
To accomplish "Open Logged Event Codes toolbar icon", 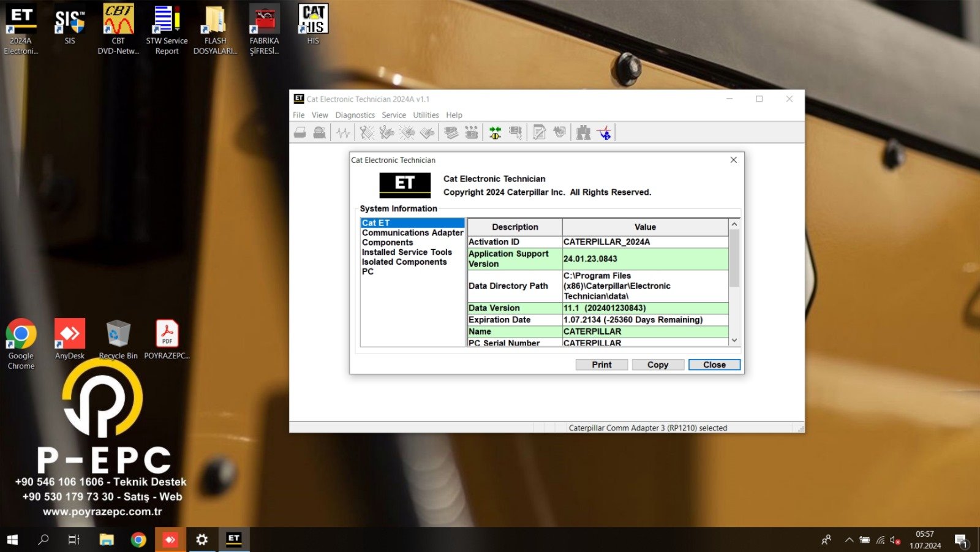I will click(x=428, y=132).
